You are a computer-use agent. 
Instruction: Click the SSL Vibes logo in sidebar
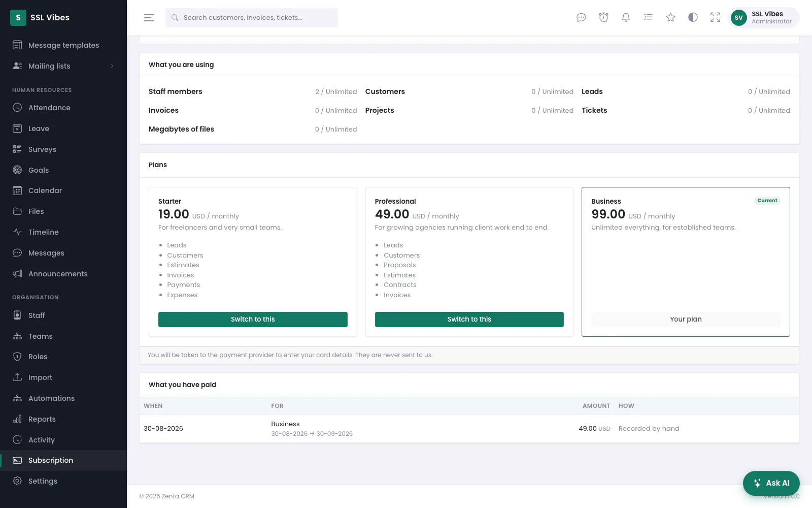[18, 18]
